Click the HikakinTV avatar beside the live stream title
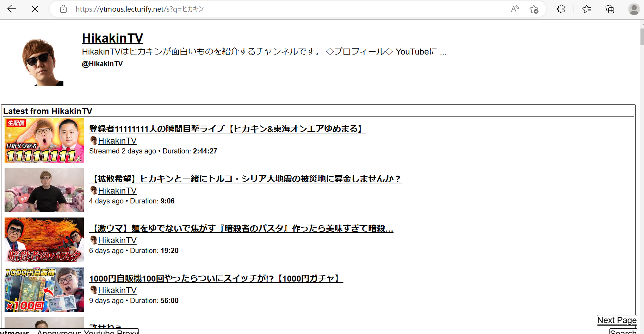The image size is (644, 334). [x=93, y=140]
